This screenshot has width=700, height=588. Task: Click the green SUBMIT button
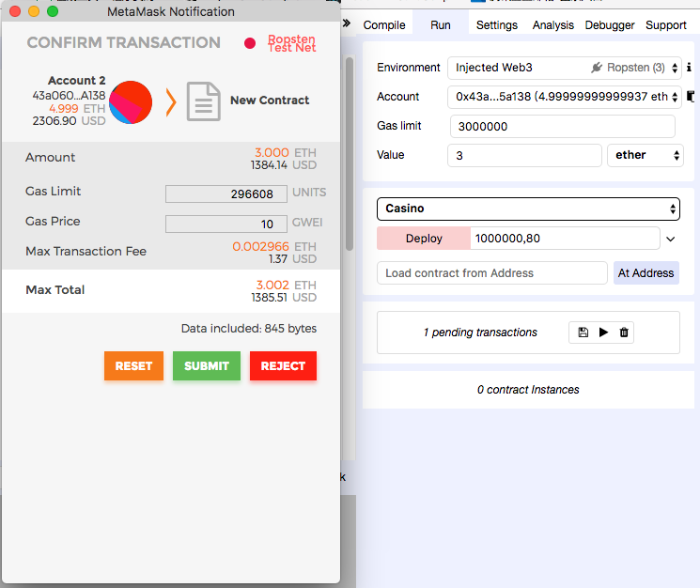pos(207,365)
